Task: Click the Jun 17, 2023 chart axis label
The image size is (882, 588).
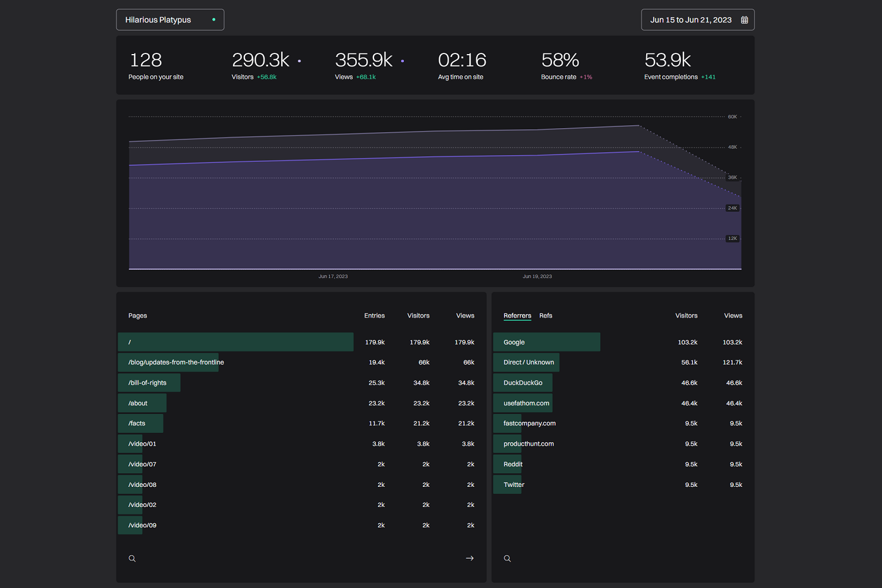Action: pyautogui.click(x=333, y=276)
